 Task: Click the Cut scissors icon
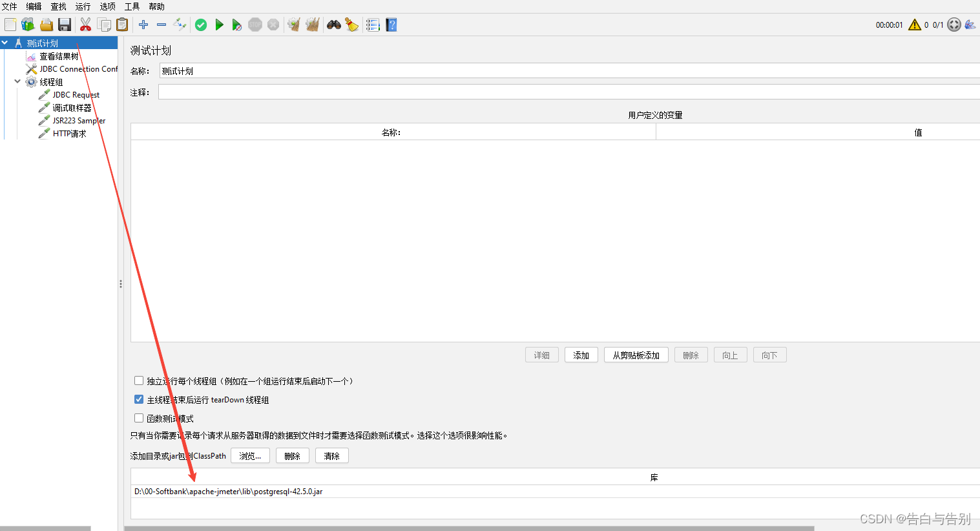(85, 24)
